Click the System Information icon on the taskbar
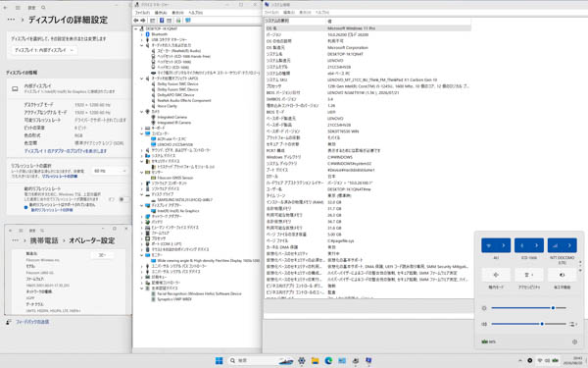588x368 pixels. (368, 360)
